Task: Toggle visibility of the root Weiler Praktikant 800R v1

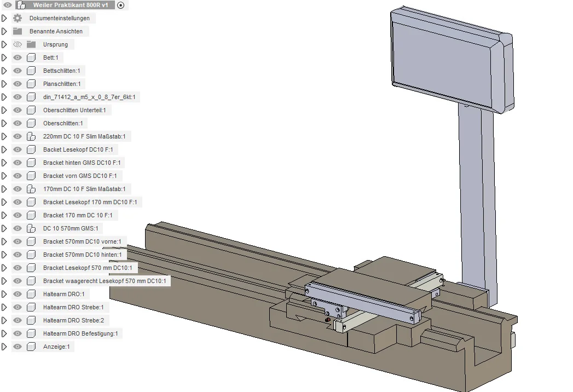Action: [7, 5]
